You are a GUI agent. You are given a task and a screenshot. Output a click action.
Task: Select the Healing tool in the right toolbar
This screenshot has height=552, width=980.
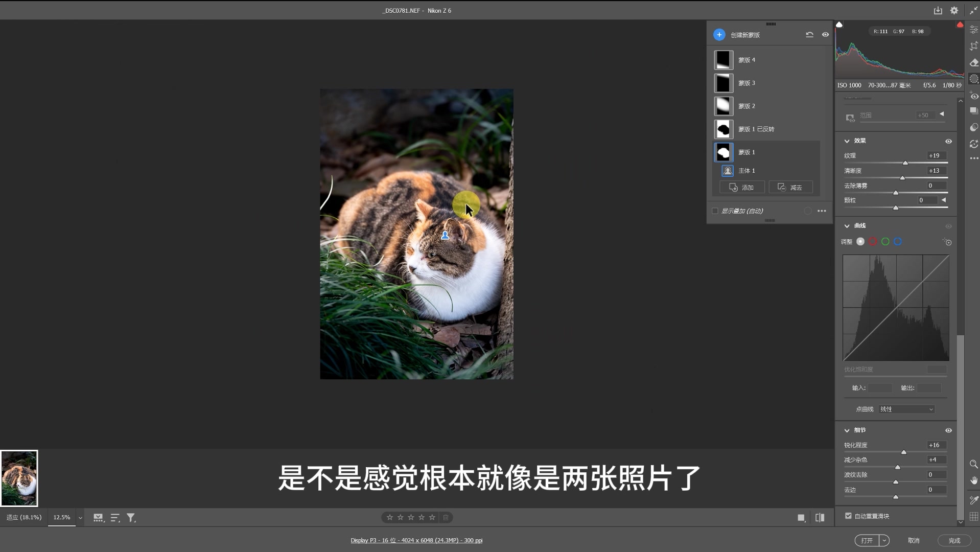tap(974, 62)
